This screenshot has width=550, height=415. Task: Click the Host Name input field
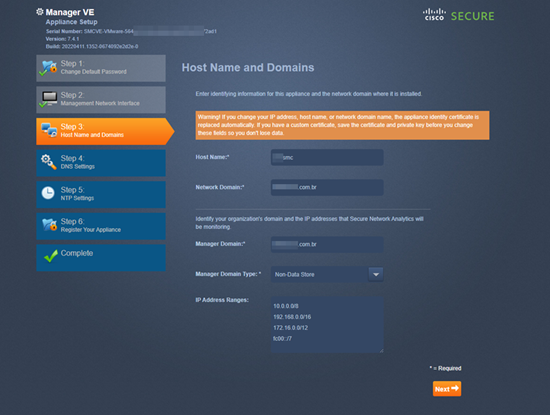coord(327,158)
